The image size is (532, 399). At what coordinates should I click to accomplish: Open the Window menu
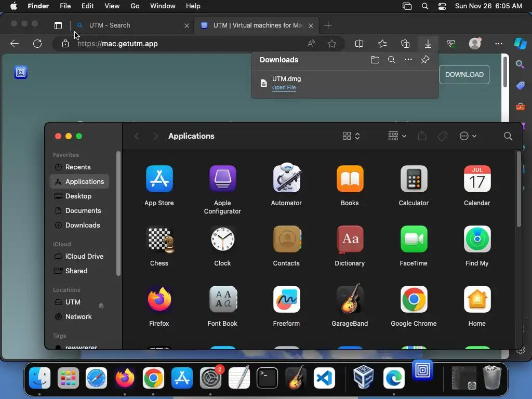(x=163, y=6)
